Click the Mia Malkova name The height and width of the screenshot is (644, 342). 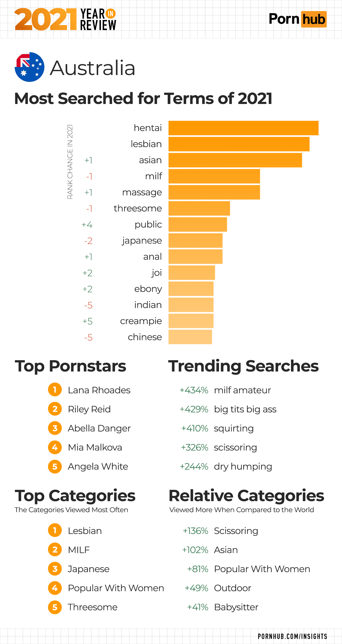tap(95, 447)
